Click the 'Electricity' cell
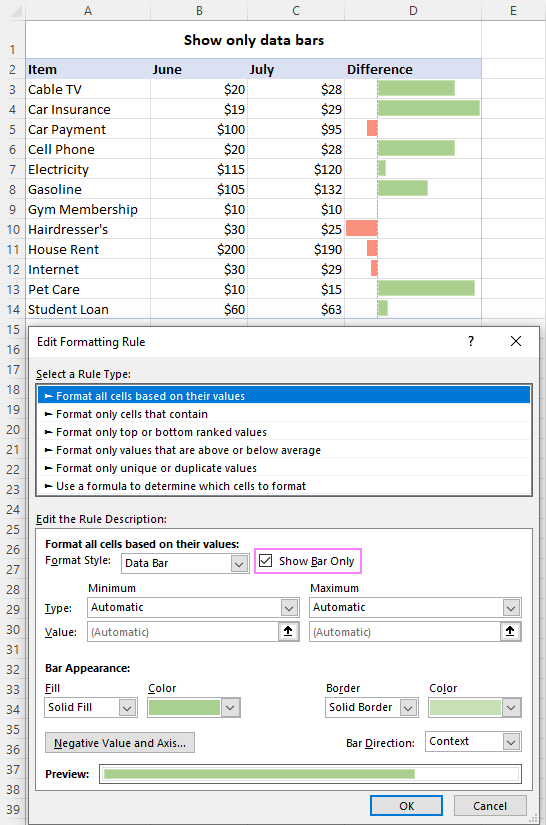 88,169
